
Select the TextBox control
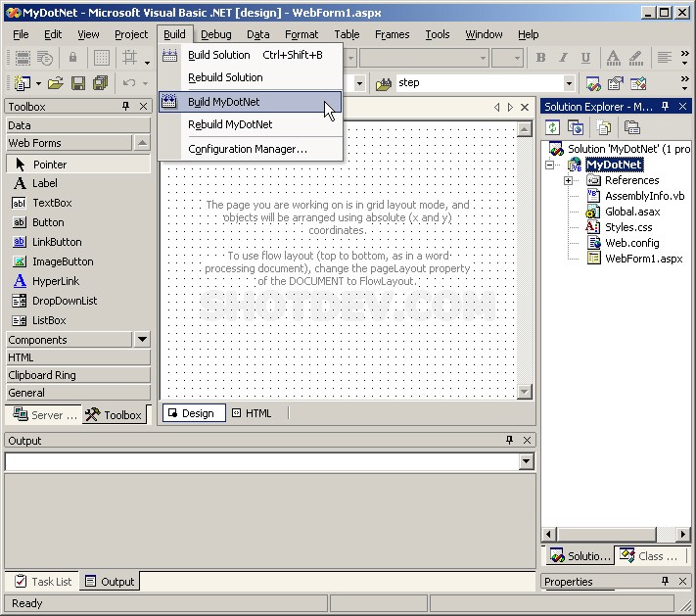tap(77, 203)
